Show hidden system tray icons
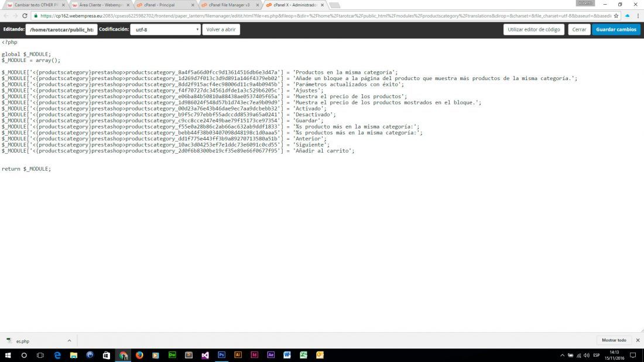Screen dimensions: 644x362 562,355
